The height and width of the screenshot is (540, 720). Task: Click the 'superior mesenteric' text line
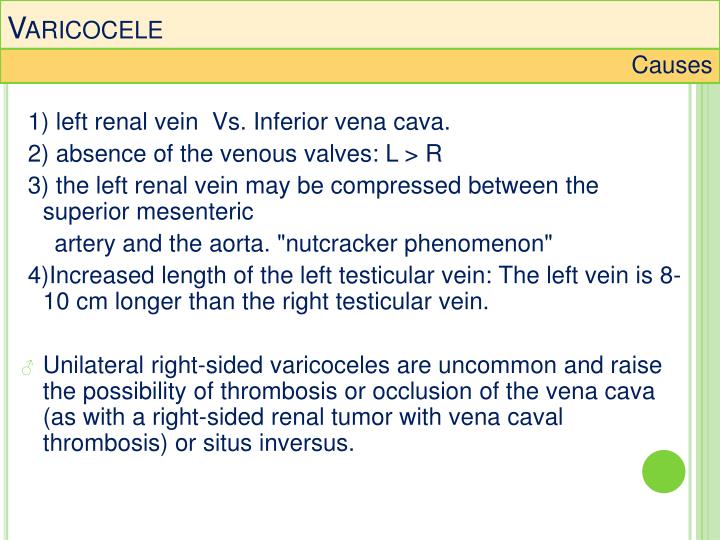click(x=148, y=212)
